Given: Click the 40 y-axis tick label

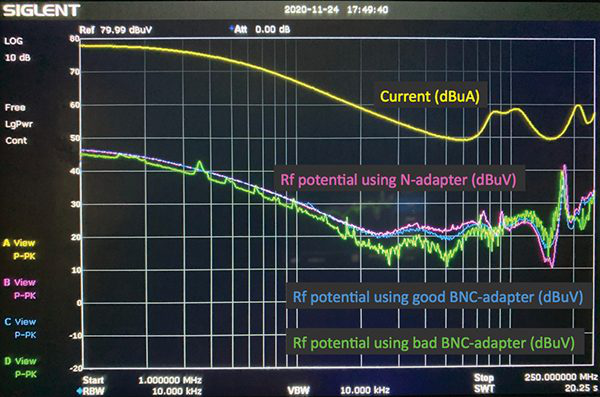Looking at the screenshot, I should point(75,171).
